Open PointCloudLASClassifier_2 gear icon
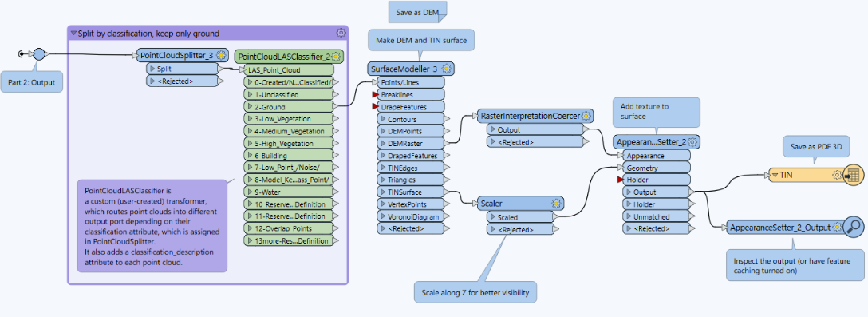 tap(335, 57)
